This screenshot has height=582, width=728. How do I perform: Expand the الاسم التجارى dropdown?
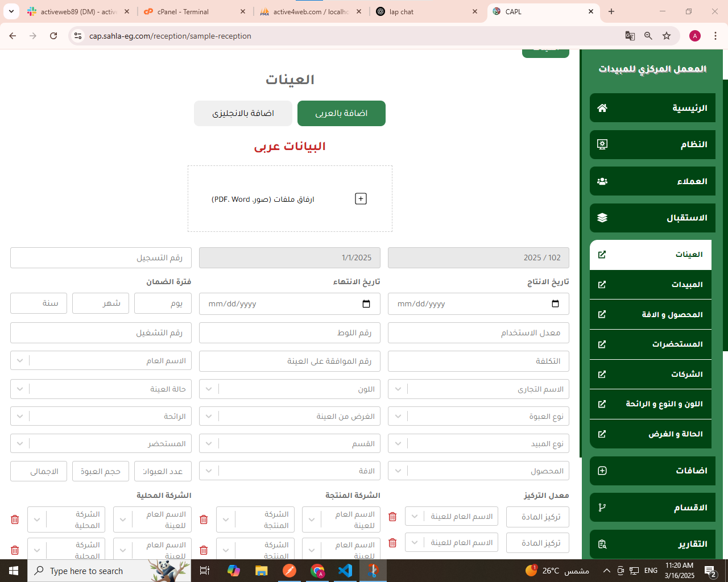pos(398,389)
